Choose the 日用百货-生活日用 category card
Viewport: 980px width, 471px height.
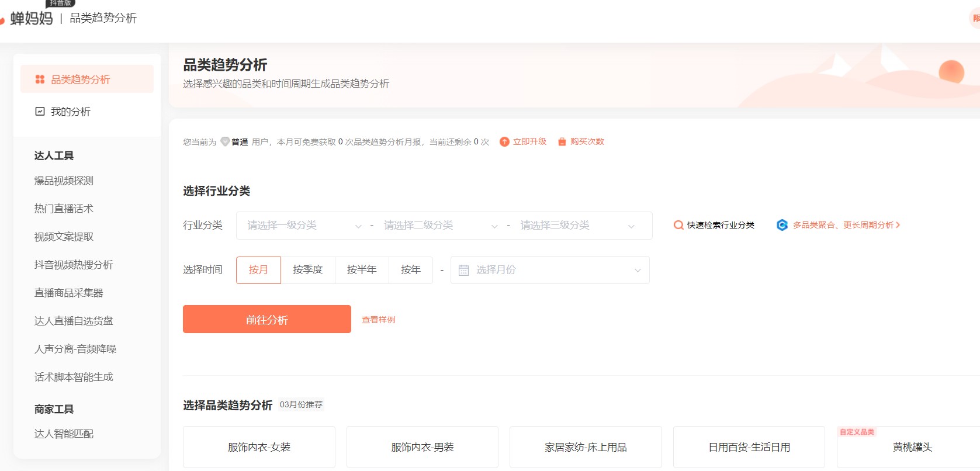click(x=749, y=447)
